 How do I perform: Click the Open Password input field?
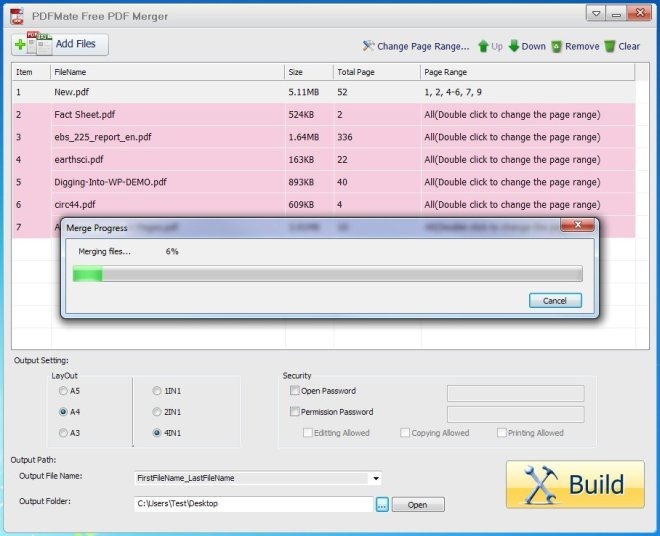[516, 393]
